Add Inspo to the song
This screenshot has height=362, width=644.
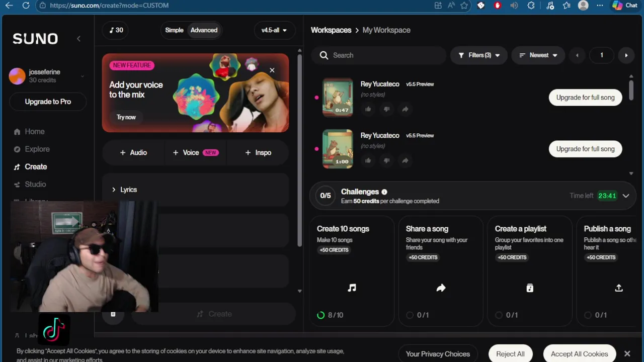258,152
